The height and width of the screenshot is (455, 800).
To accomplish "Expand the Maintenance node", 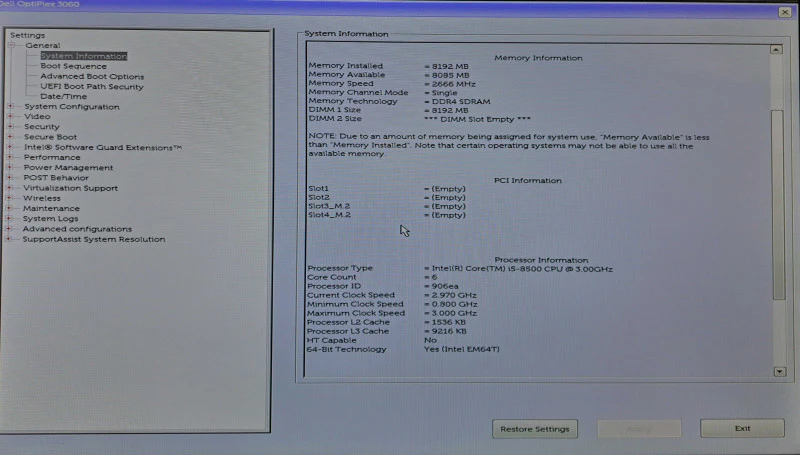I will coord(9,208).
